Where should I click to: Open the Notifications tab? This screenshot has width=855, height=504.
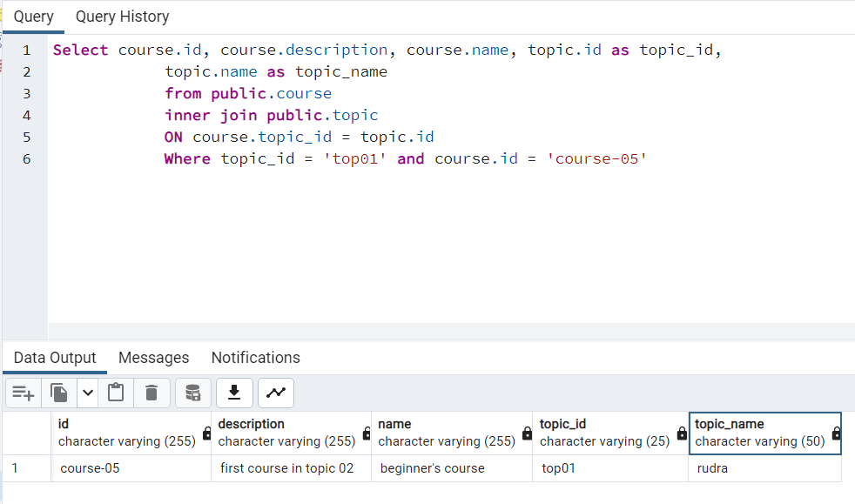(x=255, y=358)
